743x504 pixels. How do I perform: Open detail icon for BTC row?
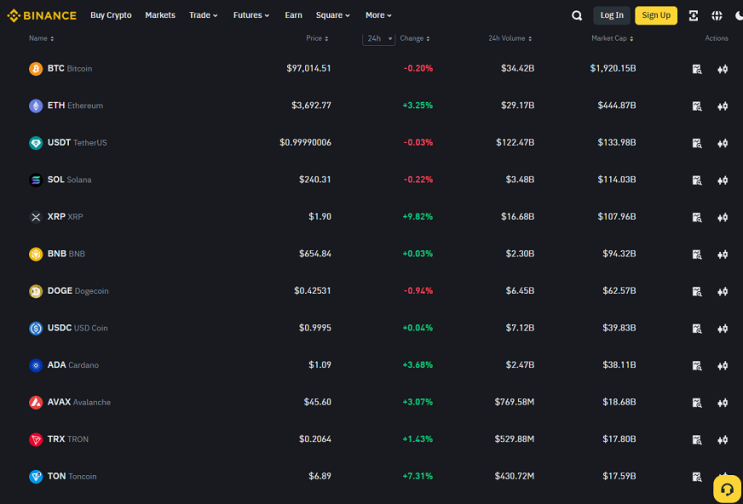click(x=697, y=69)
